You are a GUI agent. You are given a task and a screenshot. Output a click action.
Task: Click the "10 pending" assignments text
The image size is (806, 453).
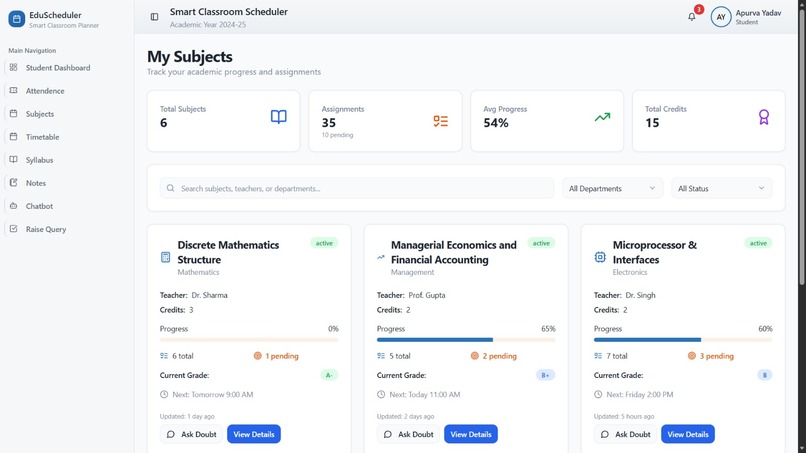(x=337, y=135)
